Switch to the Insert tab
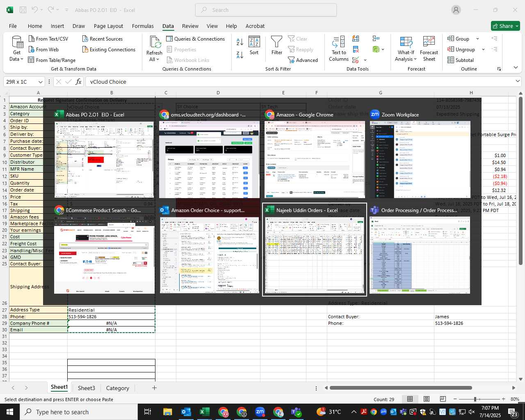The image size is (525, 420). coord(57,26)
